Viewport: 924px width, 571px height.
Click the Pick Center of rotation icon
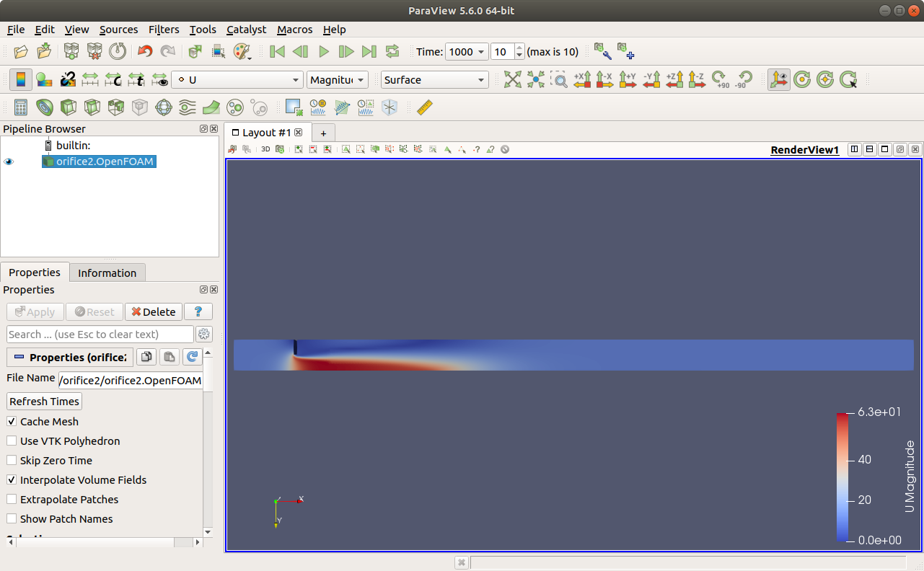click(848, 79)
